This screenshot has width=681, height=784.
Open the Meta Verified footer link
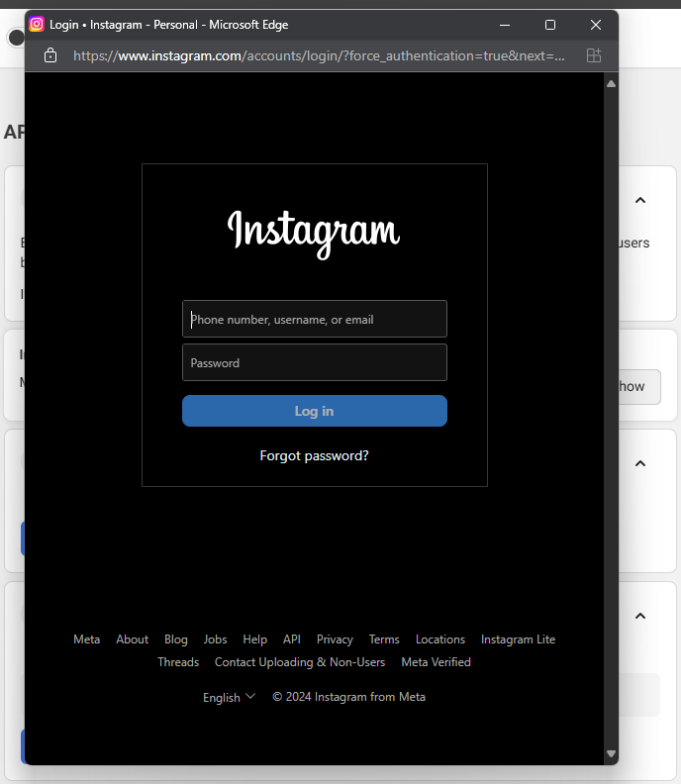point(436,662)
